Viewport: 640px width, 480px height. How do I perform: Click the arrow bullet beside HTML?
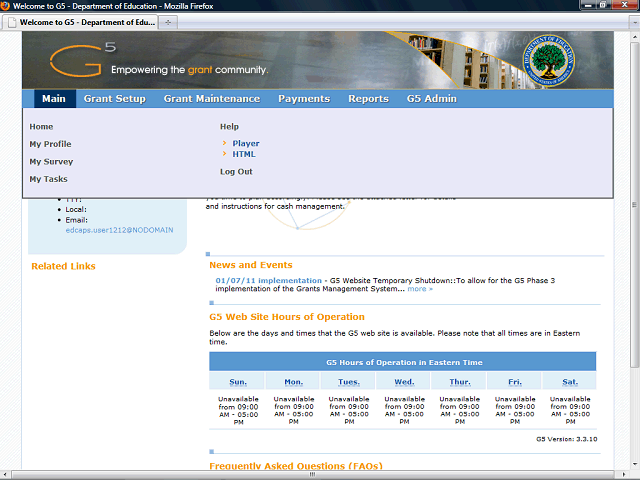(x=225, y=155)
